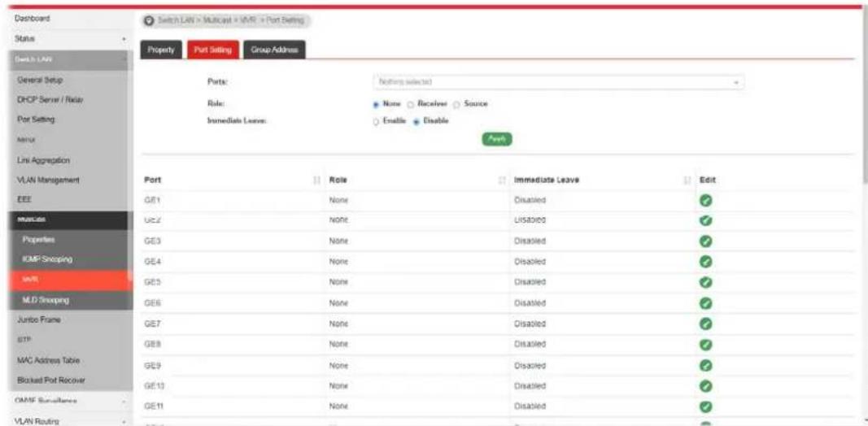Open Multicast Properties submenu item
868x426 pixels.
coord(38,240)
